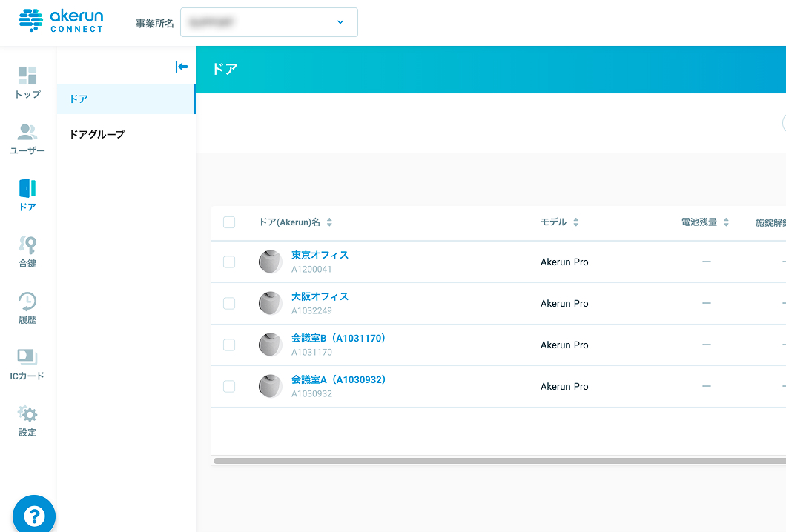The height and width of the screenshot is (532, 786).
Task: Open the ユーザー users section
Action: [x=27, y=139]
